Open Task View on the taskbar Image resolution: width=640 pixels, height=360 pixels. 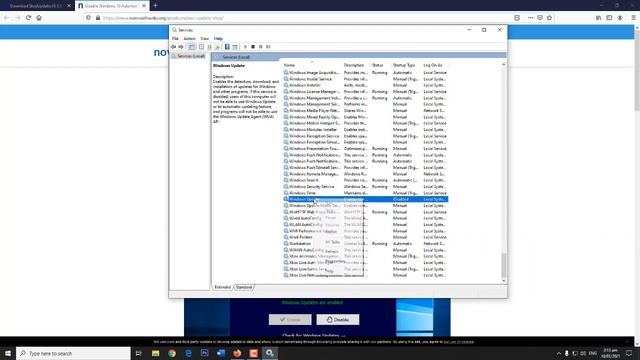click(x=138, y=353)
